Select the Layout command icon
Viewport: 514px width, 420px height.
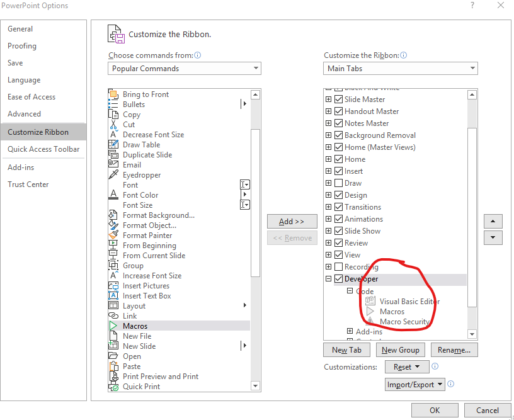click(x=113, y=306)
